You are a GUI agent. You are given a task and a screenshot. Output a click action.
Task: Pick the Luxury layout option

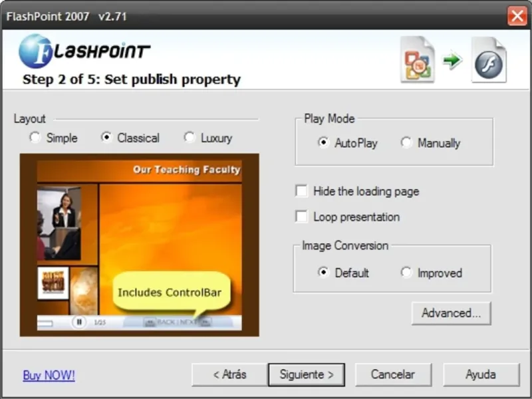coord(190,138)
